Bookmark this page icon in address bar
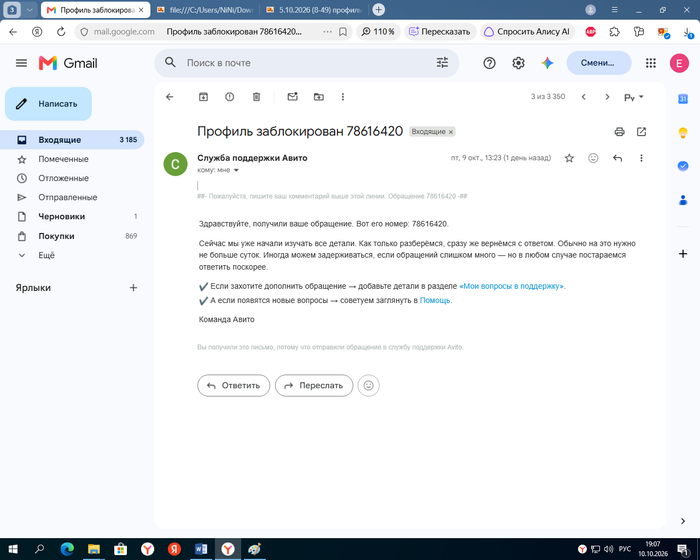700x560 pixels. click(x=343, y=32)
